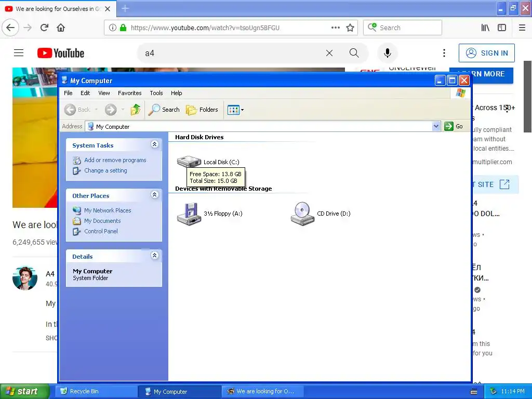Open My Documents link
532x399 pixels.
pos(102,221)
